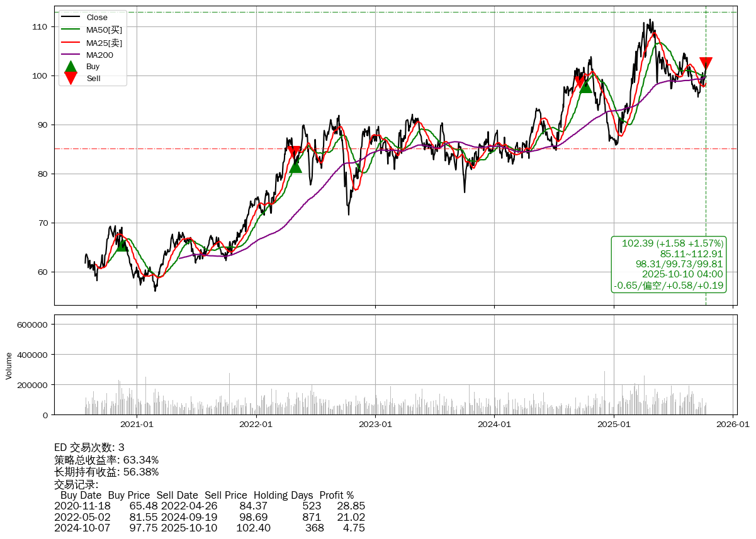Click the 2023-01 x-axis date label
The height and width of the screenshot is (539, 756).
[x=375, y=425]
